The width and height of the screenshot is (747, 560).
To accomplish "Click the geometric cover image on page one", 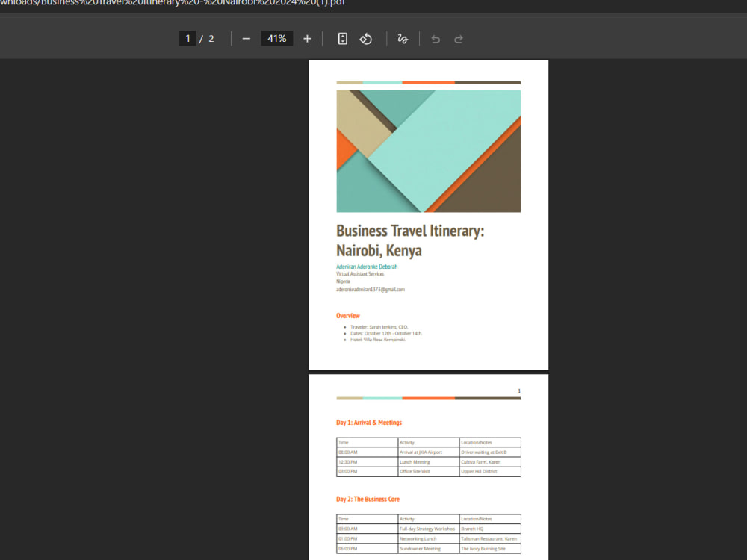I will 428,151.
